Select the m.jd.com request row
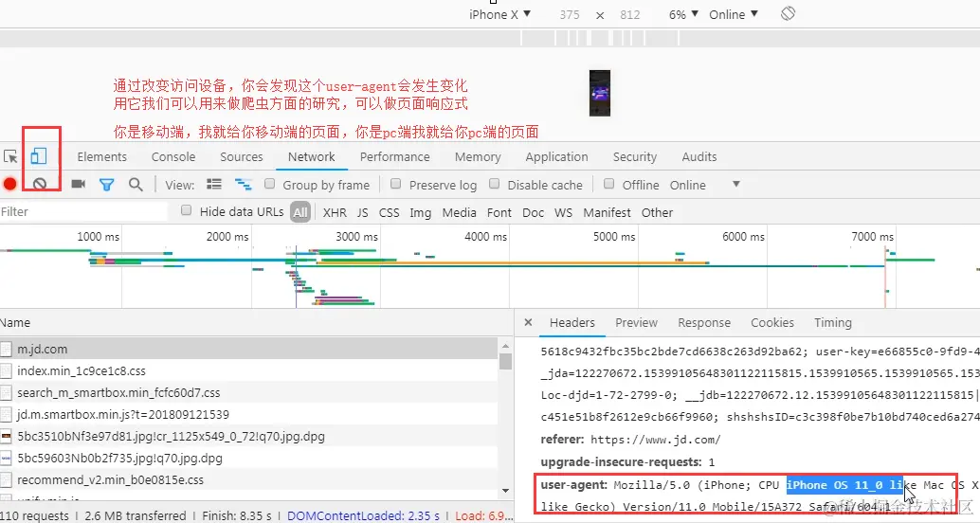980x523 pixels. coord(250,349)
